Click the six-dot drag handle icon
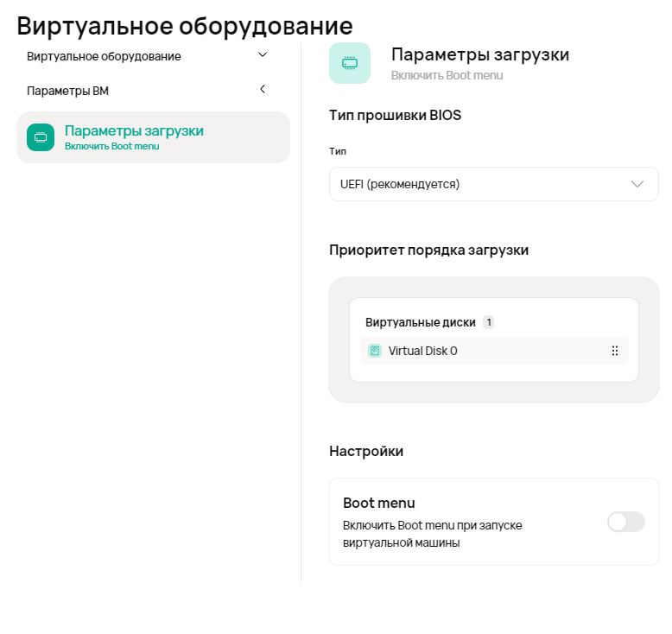Viewport: 672px width, 634px height. (x=615, y=351)
